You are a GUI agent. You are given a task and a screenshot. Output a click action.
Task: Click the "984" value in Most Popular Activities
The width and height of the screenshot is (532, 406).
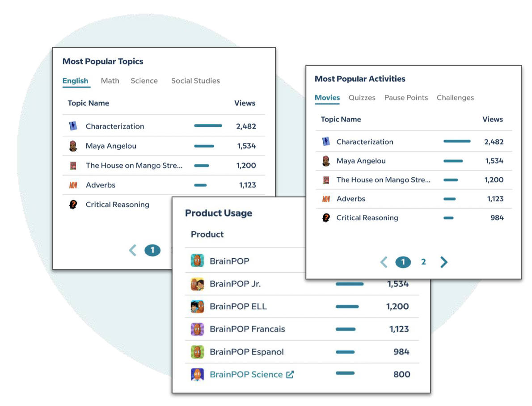[497, 218]
